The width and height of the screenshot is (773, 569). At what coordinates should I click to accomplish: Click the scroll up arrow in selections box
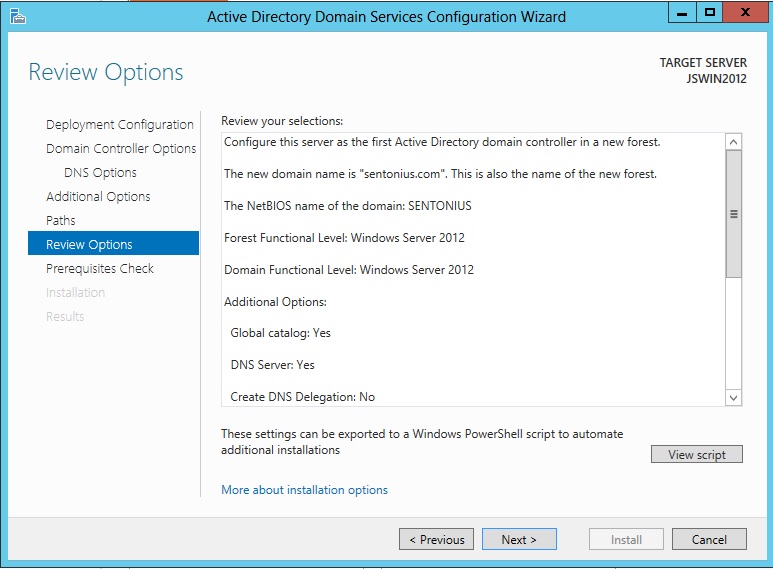[x=734, y=142]
